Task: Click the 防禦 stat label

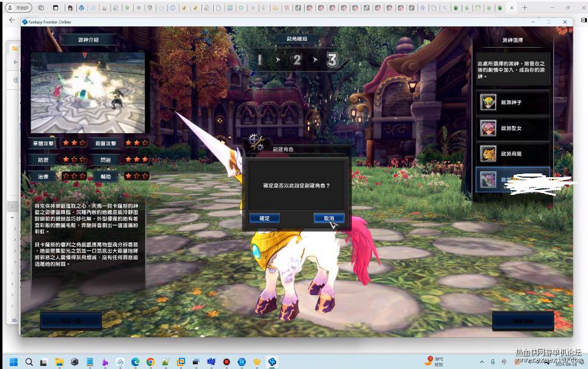Action: (43, 159)
